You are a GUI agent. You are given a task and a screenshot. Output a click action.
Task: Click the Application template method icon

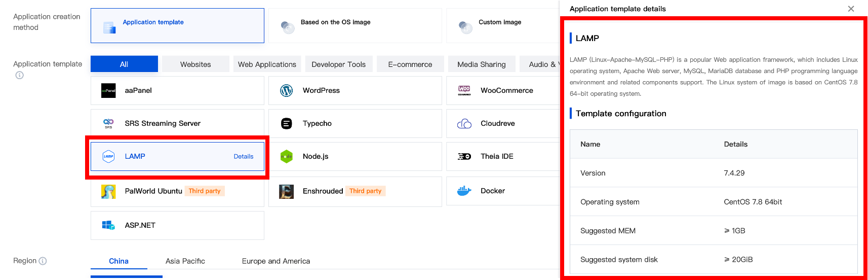click(x=109, y=27)
